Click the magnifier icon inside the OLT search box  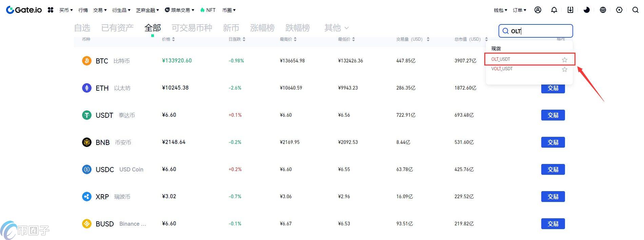point(505,31)
